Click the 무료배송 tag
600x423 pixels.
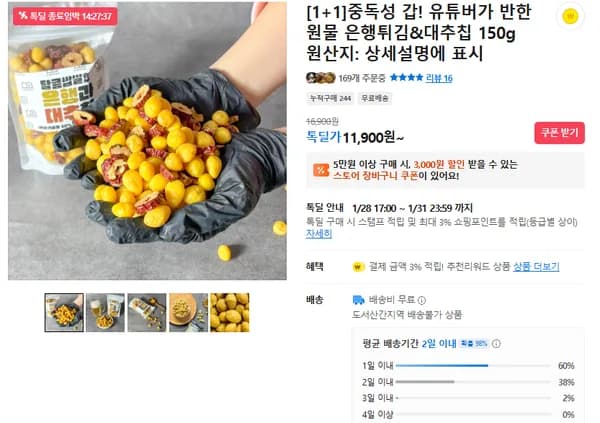point(375,98)
